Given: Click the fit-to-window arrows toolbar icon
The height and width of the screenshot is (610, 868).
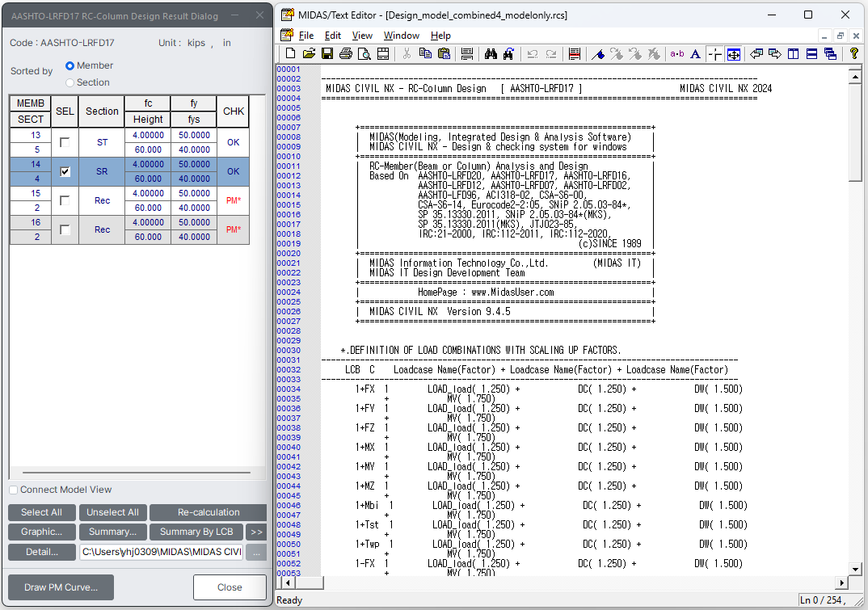Looking at the screenshot, I should pyautogui.click(x=734, y=53).
